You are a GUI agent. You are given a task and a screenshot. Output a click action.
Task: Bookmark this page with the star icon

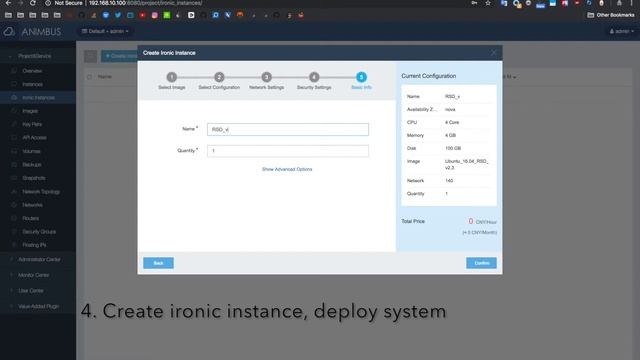tap(488, 3)
